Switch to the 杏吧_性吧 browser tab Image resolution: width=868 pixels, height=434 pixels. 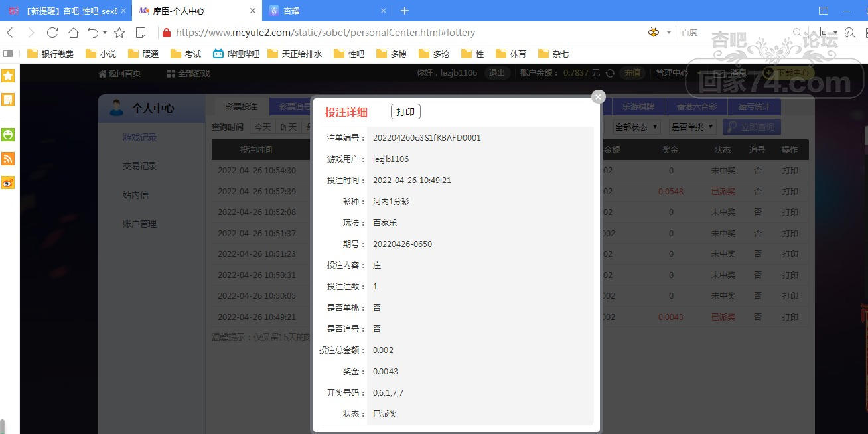[x=66, y=11]
